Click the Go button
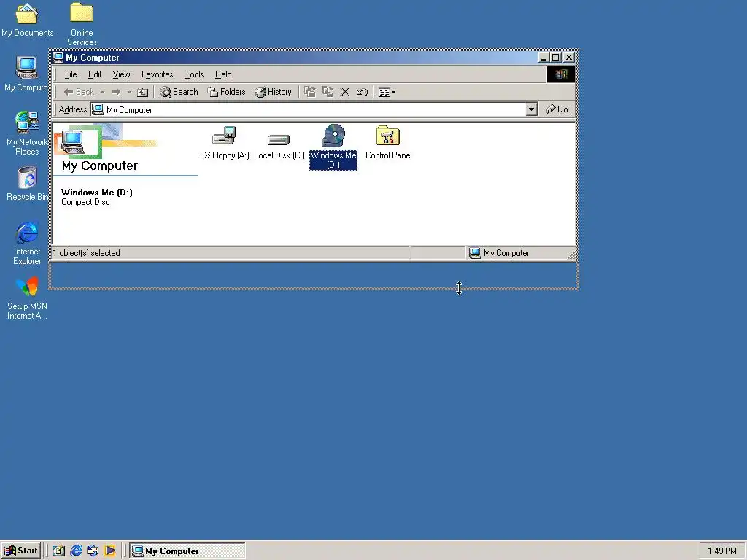The width and height of the screenshot is (747, 560). point(557,109)
